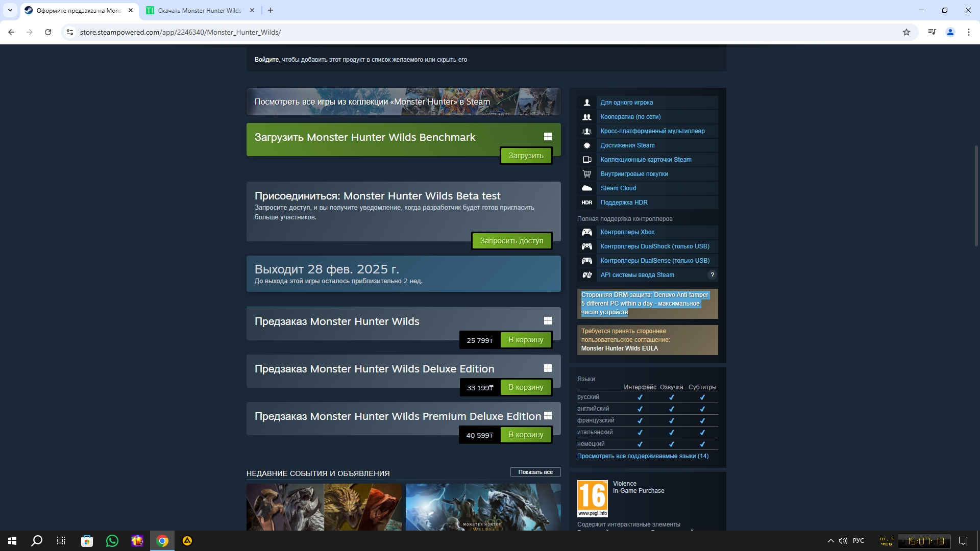Open the Monster Hunter collection banner

click(x=403, y=102)
